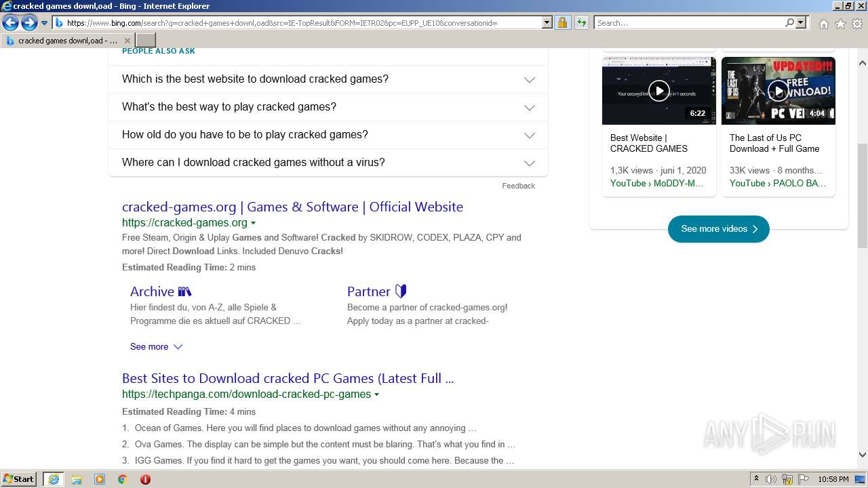Open 'Best Website | CRACKED GAMES' video title
Viewport: 868px width, 488px height.
pyautogui.click(x=649, y=143)
